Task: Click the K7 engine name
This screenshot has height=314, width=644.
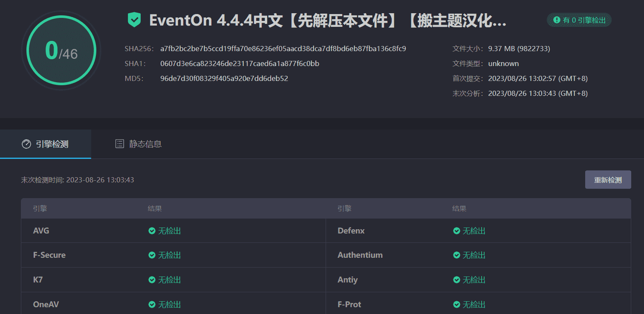Action: click(x=38, y=280)
